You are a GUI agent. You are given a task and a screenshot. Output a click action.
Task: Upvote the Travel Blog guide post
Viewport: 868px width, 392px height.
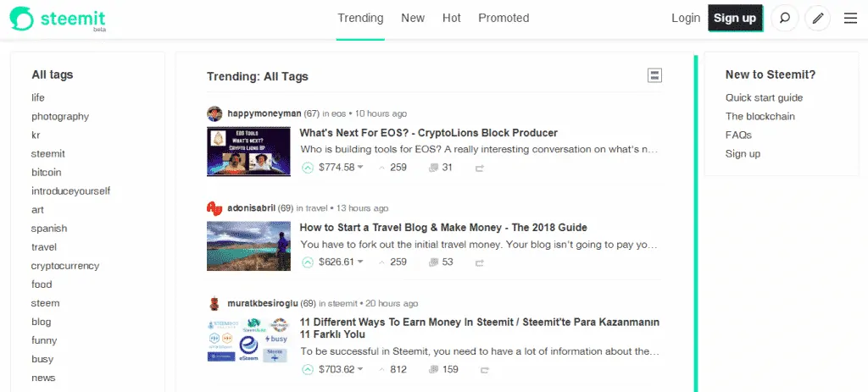308,262
